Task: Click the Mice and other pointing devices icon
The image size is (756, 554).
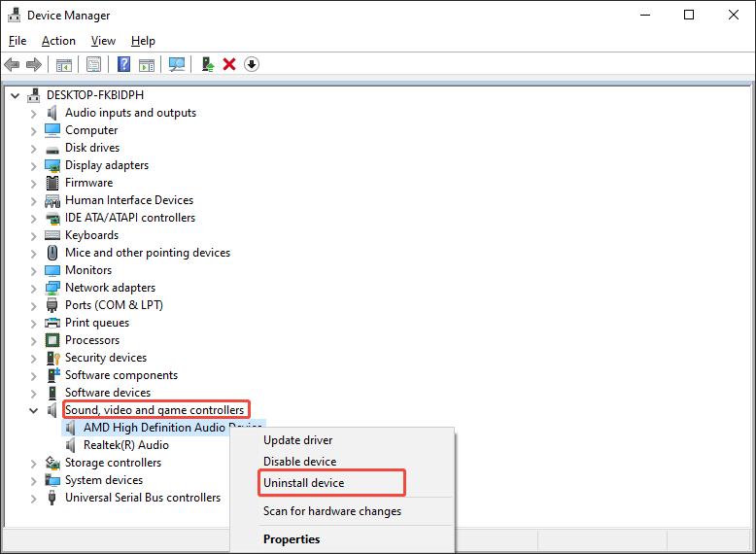Action: pos(52,253)
